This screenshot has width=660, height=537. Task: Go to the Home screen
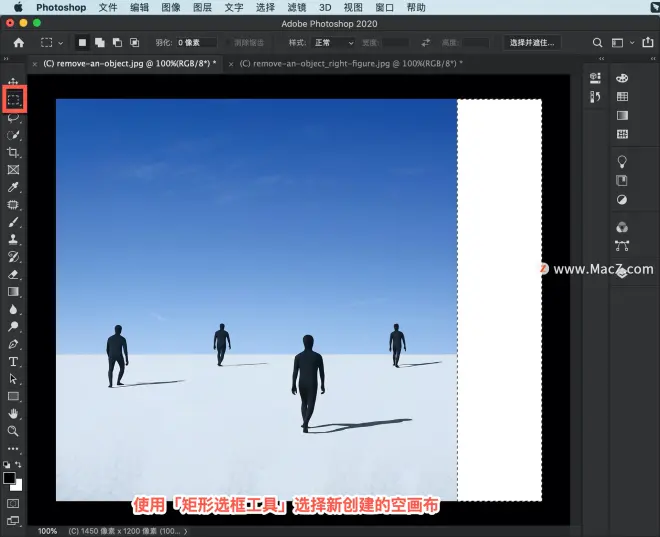[19, 43]
